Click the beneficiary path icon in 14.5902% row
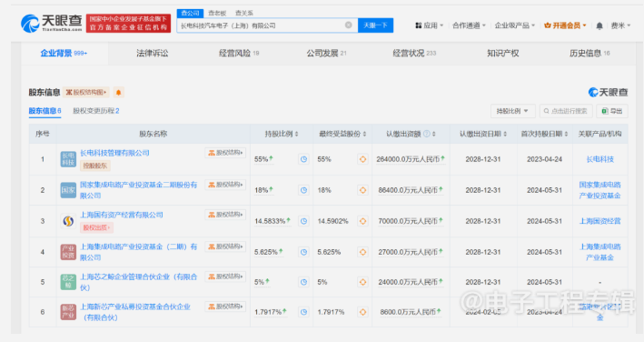The image size is (644, 342). click(x=362, y=221)
